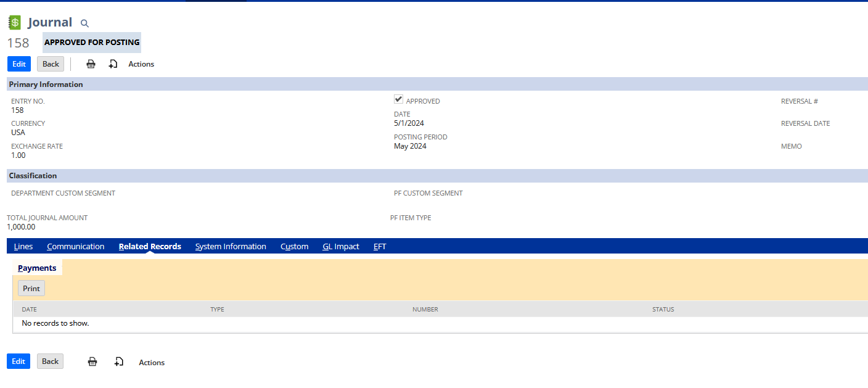This screenshot has height=388, width=868.
Task: Click the Exchange Rate field label
Action: [37, 146]
